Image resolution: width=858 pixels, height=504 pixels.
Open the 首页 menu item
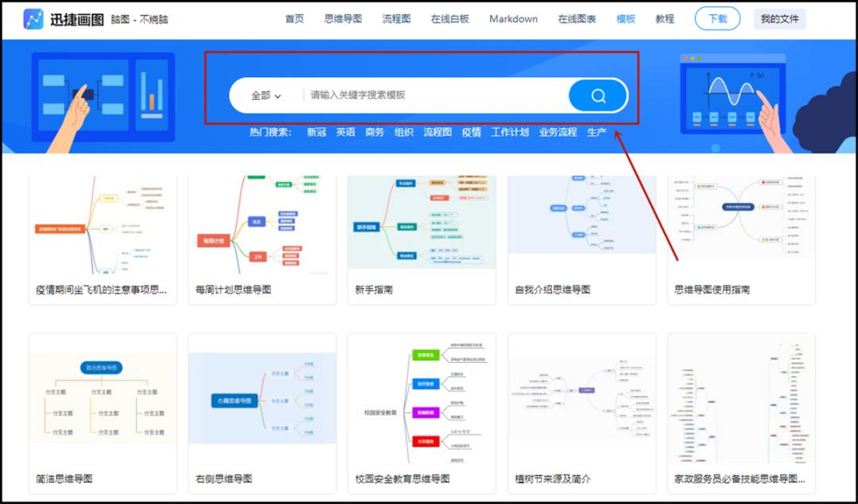293,18
